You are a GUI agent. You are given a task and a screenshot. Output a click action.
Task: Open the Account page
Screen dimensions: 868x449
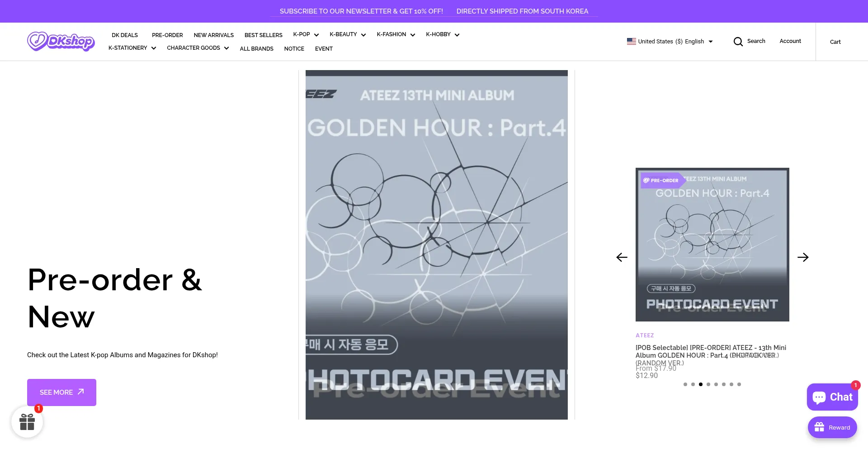pos(790,41)
